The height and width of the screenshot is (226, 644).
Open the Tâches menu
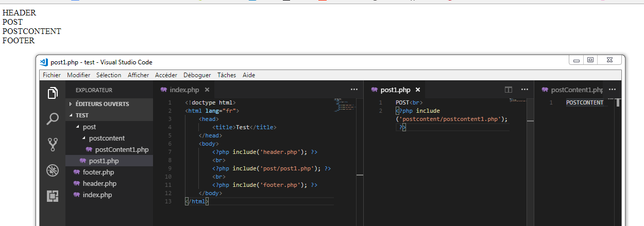[x=227, y=75]
